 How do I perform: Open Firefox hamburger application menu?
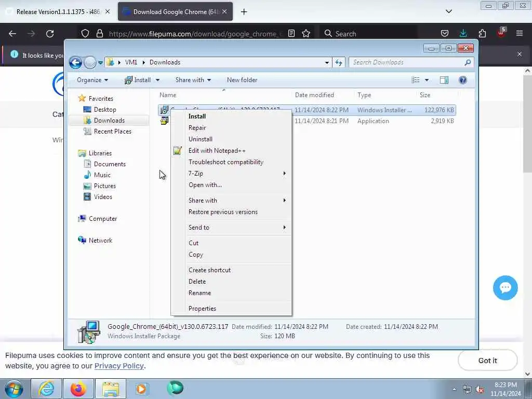click(520, 33)
